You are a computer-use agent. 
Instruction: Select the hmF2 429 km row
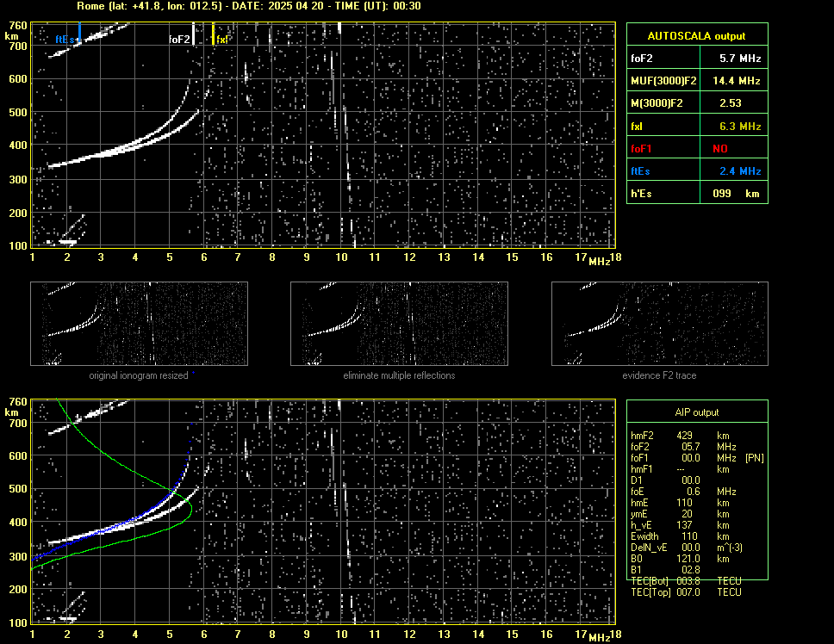pyautogui.click(x=680, y=436)
